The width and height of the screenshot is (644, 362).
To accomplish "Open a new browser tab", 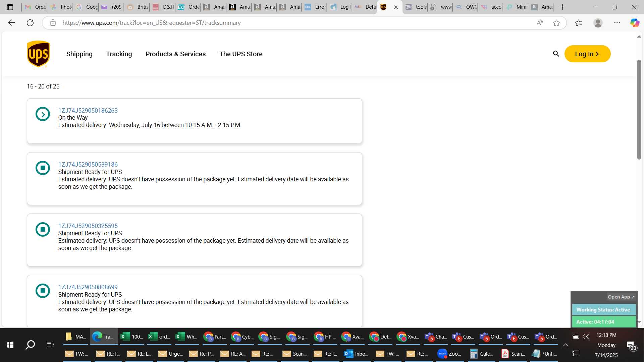I will click(x=562, y=7).
